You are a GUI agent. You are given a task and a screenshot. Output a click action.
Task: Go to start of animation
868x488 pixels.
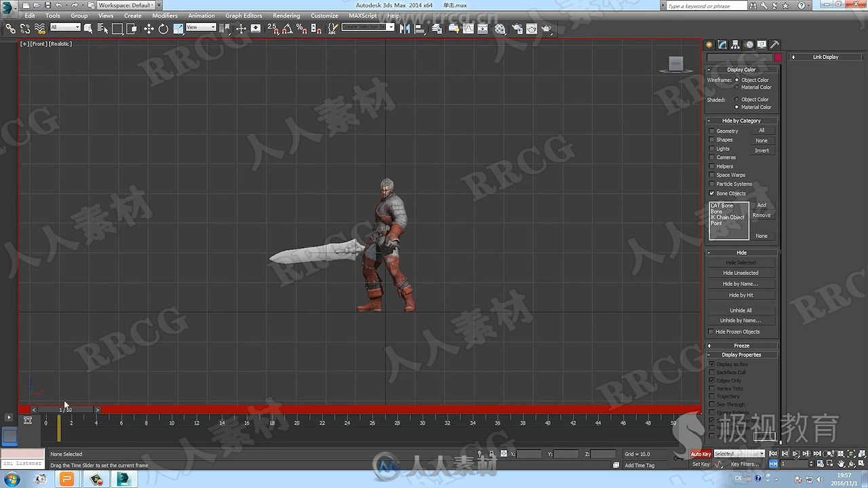coord(773,453)
